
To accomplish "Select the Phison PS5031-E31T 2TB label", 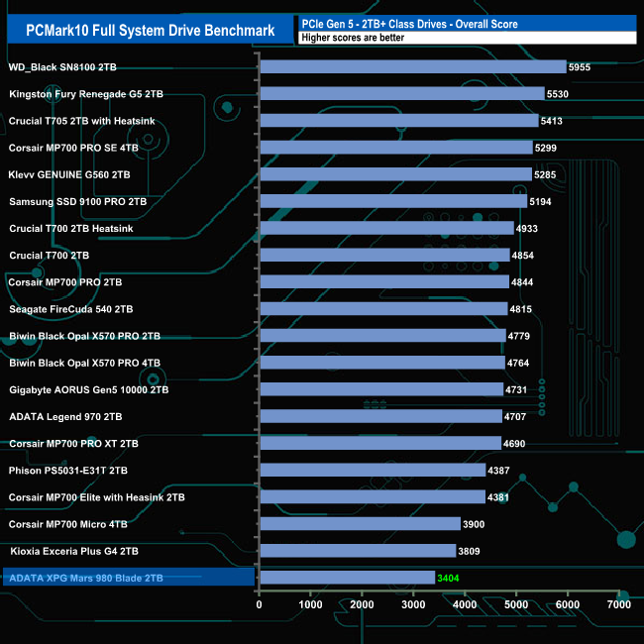I will (x=68, y=471).
